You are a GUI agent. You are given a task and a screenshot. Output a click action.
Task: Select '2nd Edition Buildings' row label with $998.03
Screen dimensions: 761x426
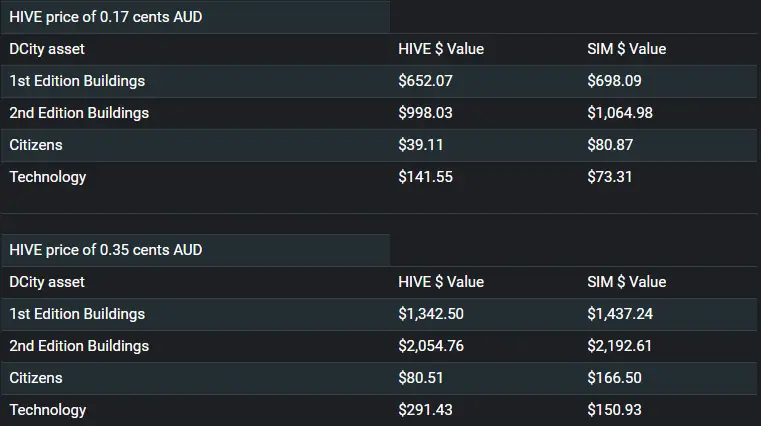(79, 113)
